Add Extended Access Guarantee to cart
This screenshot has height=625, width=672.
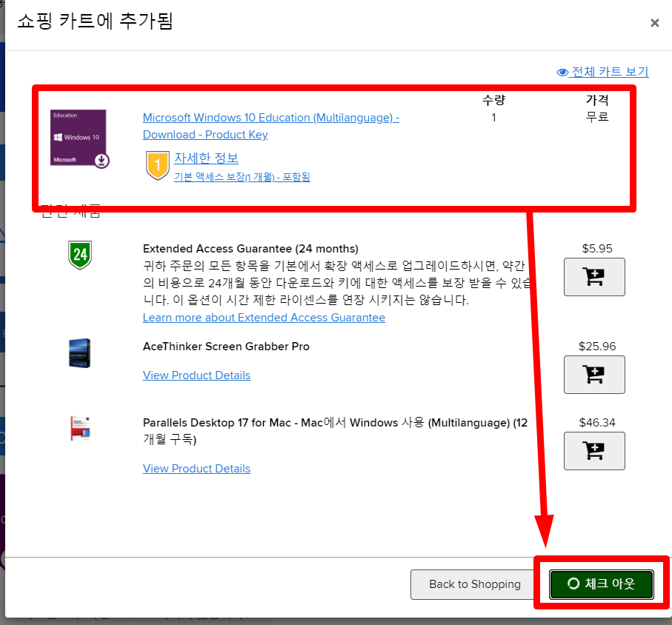pyautogui.click(x=594, y=277)
